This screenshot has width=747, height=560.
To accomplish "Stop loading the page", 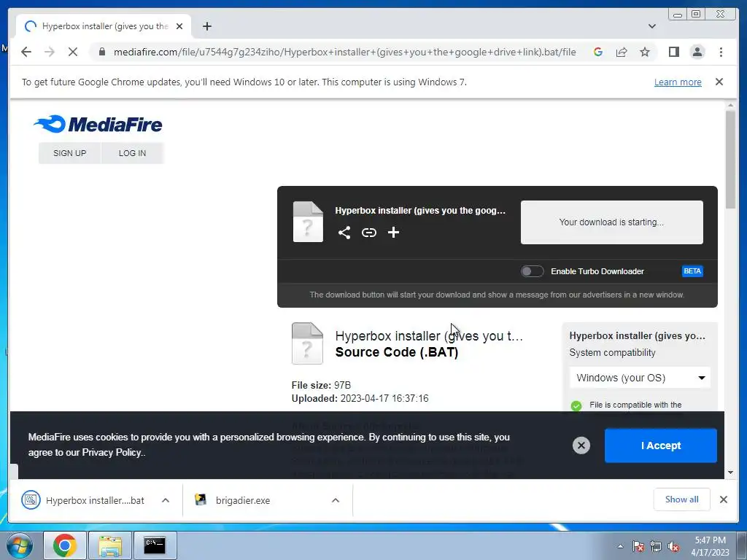I will coord(73,52).
